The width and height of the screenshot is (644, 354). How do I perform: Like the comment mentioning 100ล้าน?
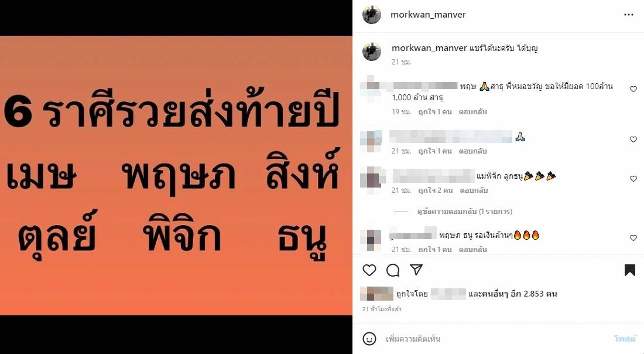pyautogui.click(x=633, y=89)
